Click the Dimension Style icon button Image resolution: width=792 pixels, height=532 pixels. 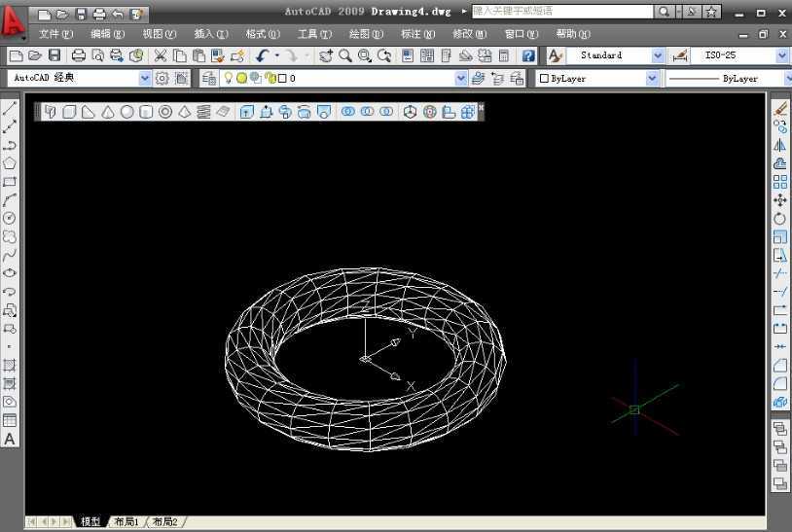tap(680, 55)
